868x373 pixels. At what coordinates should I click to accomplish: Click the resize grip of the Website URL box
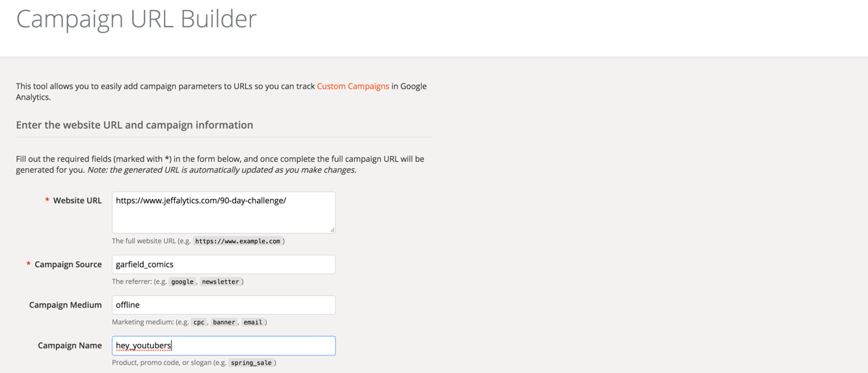click(x=332, y=229)
